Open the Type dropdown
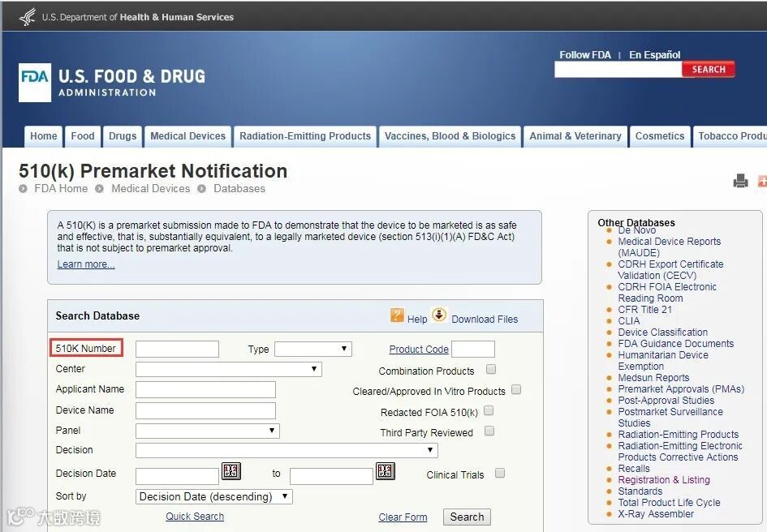This screenshot has height=532, width=767. click(x=313, y=349)
